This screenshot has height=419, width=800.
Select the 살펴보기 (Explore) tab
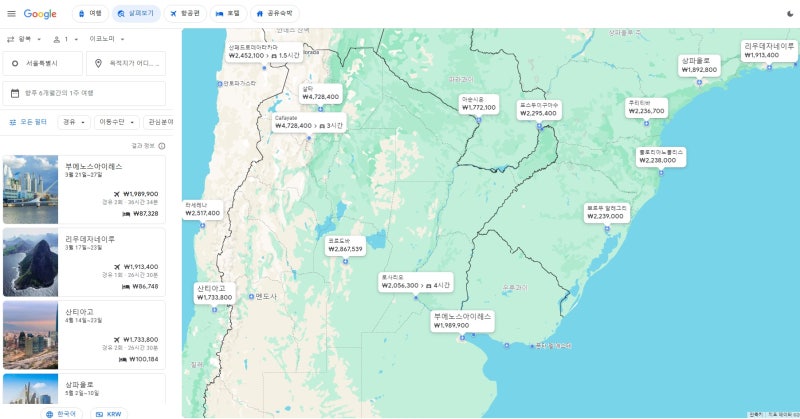[136, 14]
